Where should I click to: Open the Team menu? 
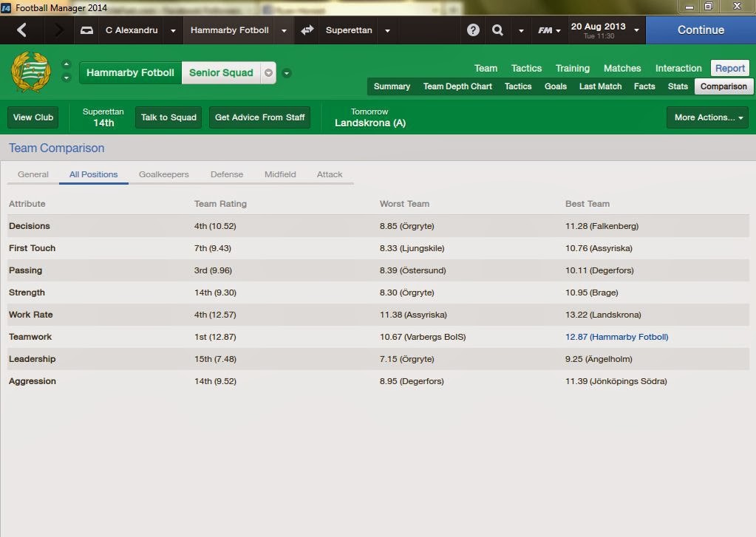(486, 69)
